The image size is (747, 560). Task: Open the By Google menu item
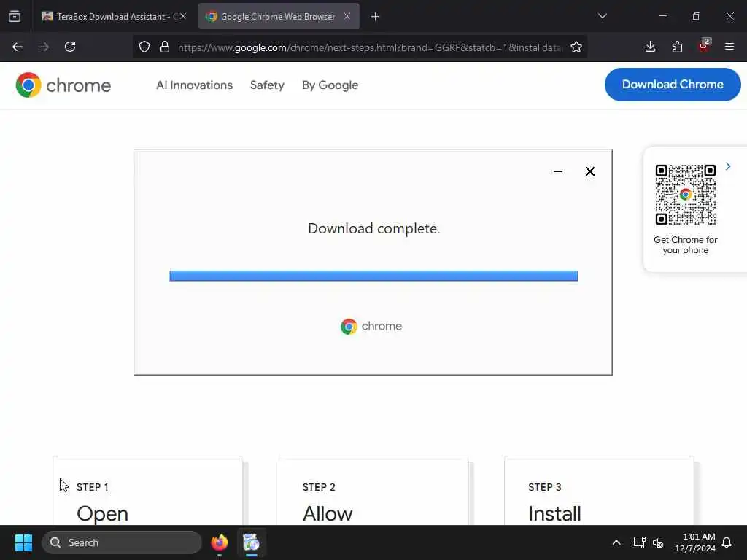tap(330, 85)
